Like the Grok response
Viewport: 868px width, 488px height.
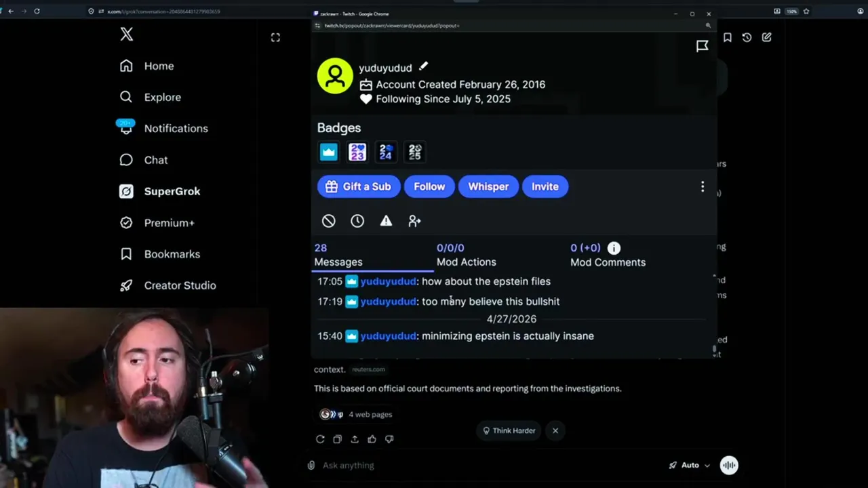(x=372, y=439)
